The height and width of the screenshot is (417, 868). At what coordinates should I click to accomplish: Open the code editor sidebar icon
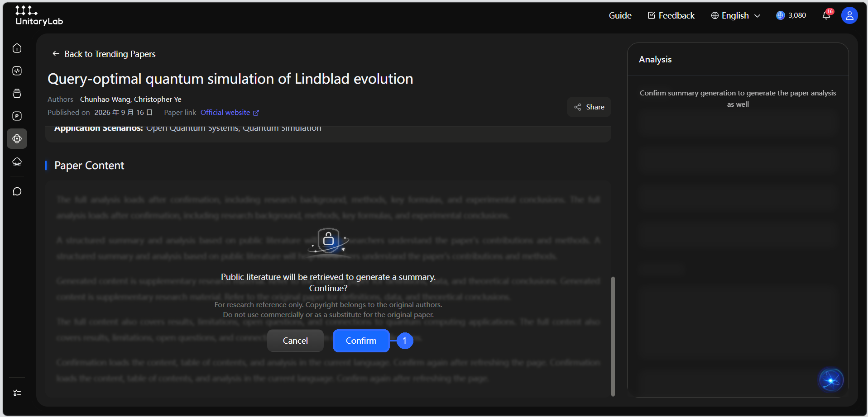coord(17,71)
